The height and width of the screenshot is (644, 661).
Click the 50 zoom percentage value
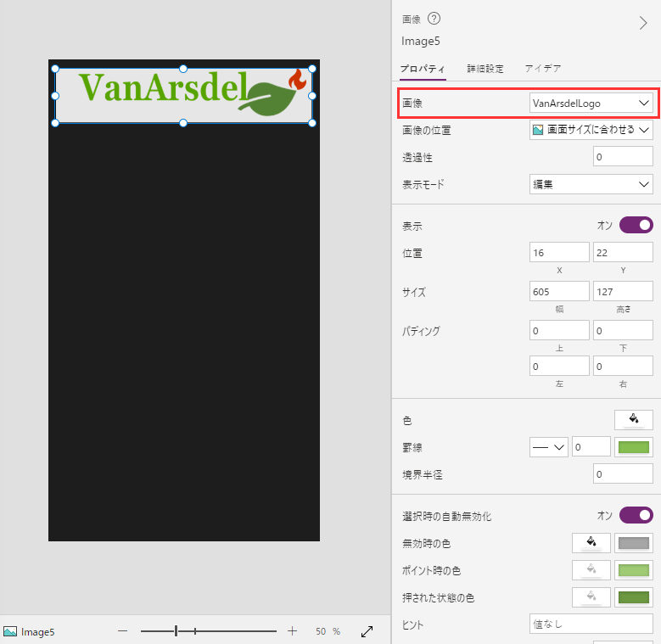click(x=321, y=631)
